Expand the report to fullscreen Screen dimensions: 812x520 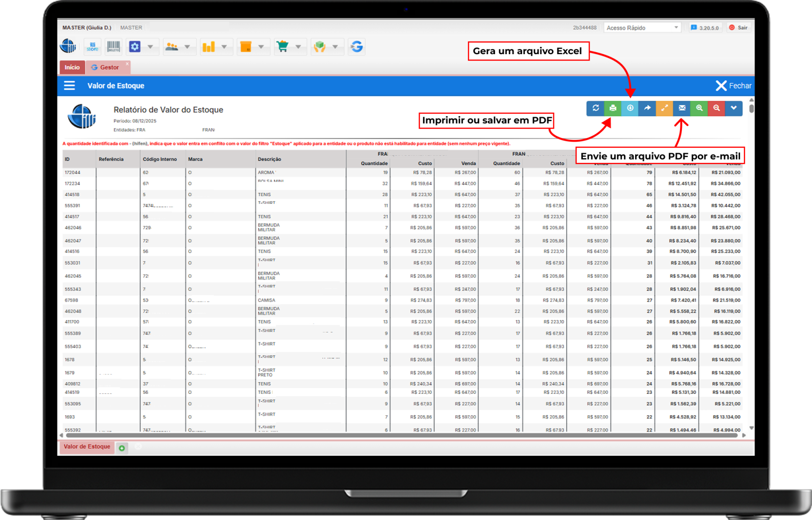point(665,108)
